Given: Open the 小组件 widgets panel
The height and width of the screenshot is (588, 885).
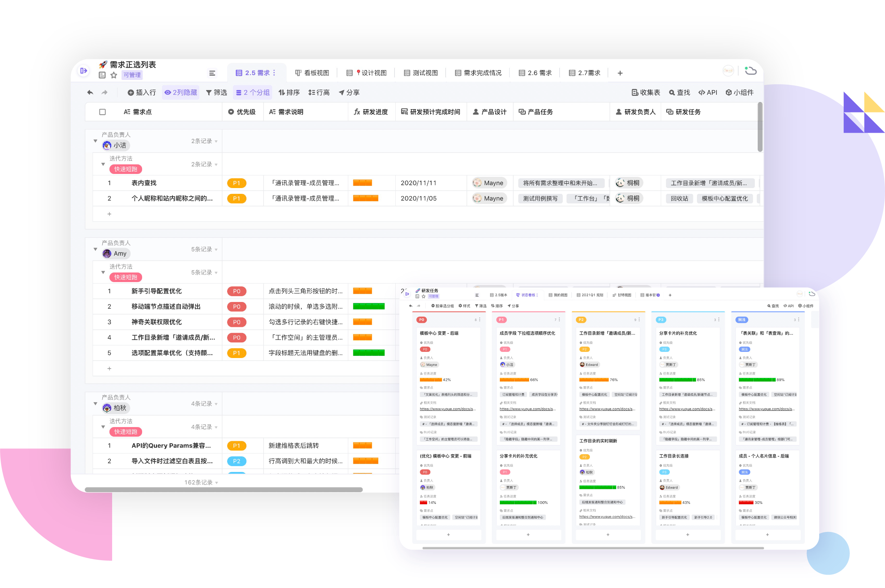Looking at the screenshot, I should tap(739, 93).
